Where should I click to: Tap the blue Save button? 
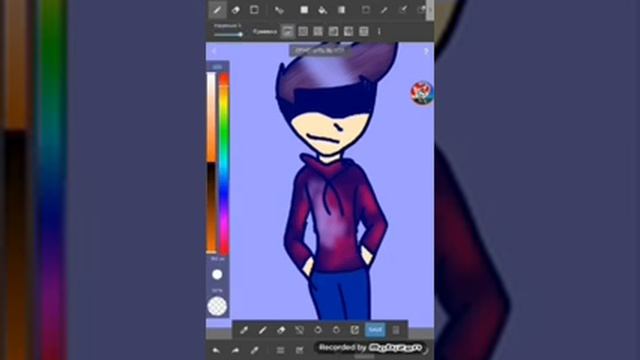[x=375, y=330]
